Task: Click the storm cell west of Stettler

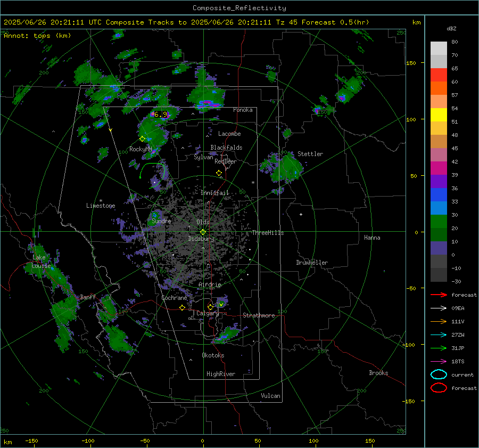Action: pos(283,167)
